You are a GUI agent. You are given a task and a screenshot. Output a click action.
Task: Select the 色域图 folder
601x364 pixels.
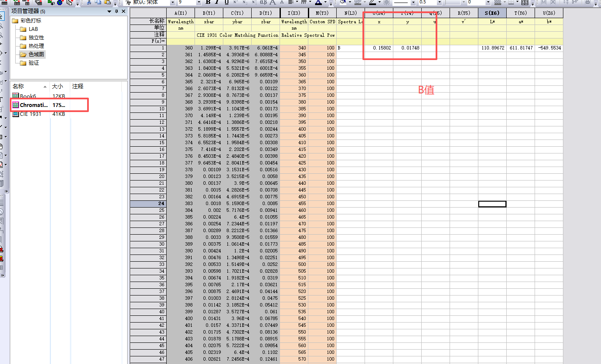(32, 54)
